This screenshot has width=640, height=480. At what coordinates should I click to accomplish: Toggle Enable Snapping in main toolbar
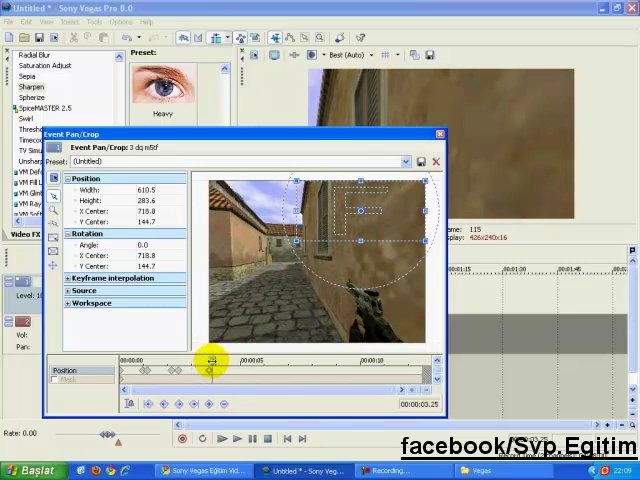pyautogui.click(x=183, y=38)
